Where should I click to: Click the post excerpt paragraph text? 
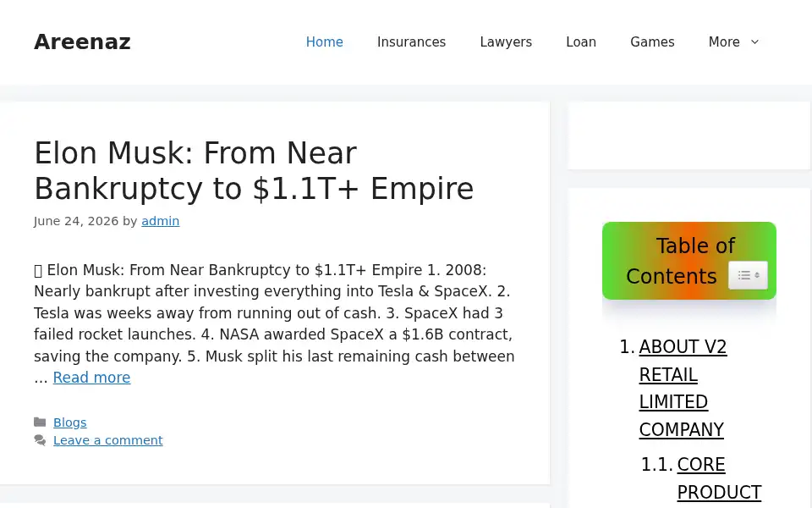click(274, 323)
